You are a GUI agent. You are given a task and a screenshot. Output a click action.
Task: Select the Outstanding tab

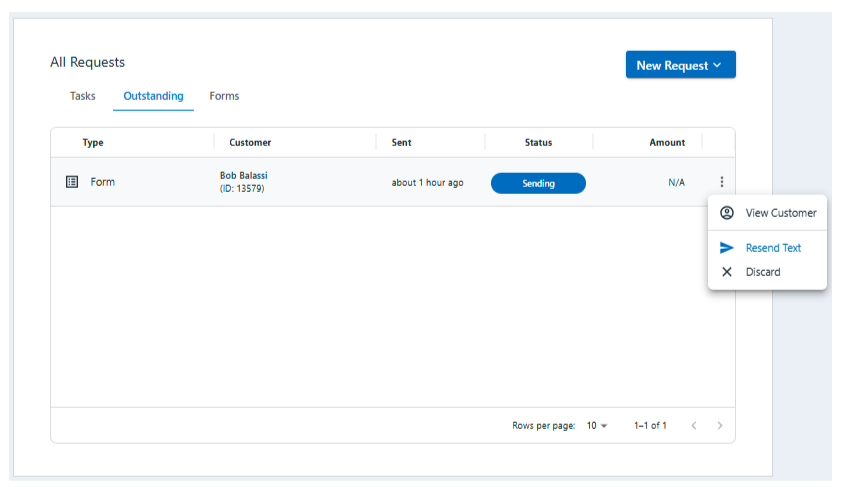(x=153, y=96)
